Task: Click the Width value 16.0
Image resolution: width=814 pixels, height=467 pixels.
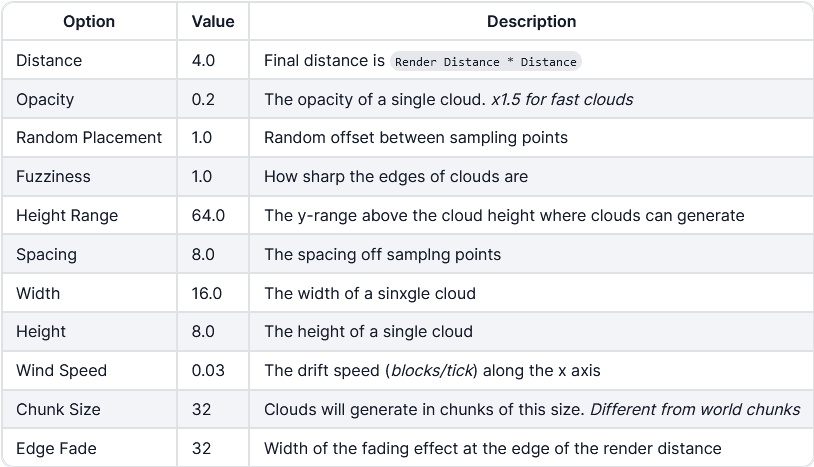Action: (207, 293)
